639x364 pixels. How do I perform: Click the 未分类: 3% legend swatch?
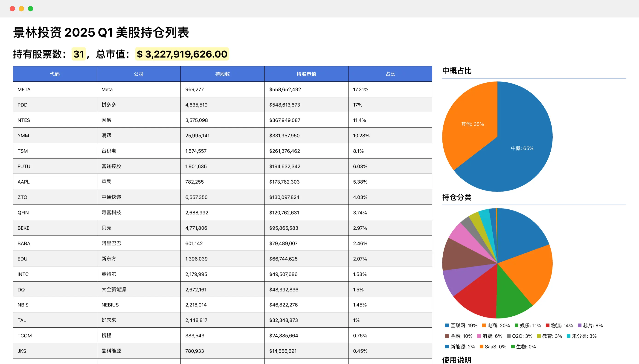569,336
